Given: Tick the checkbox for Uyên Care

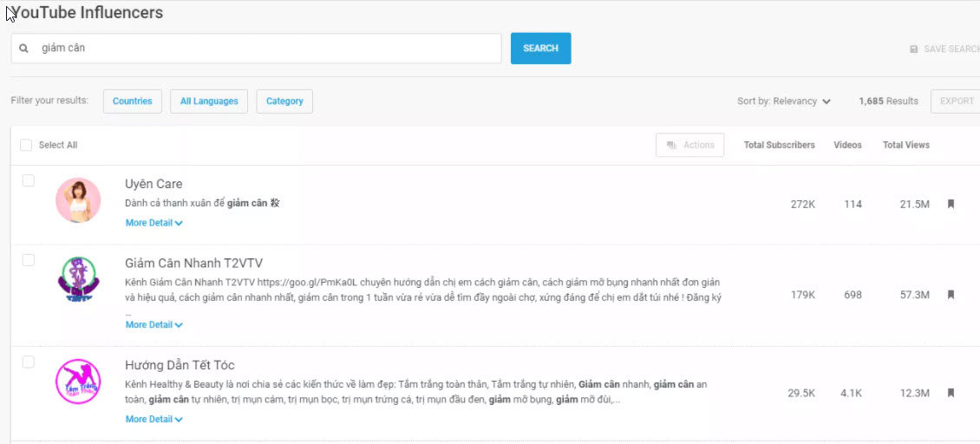Looking at the screenshot, I should [x=29, y=180].
